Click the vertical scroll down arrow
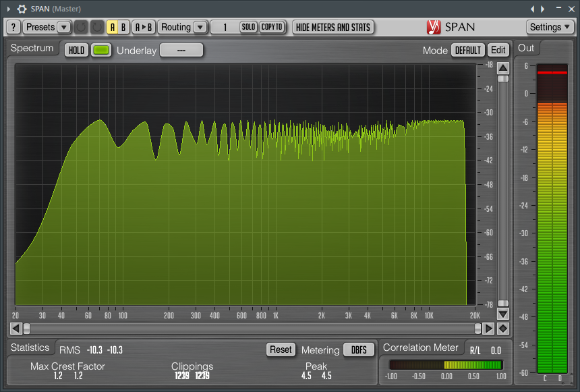580x392 pixels. pos(503,314)
